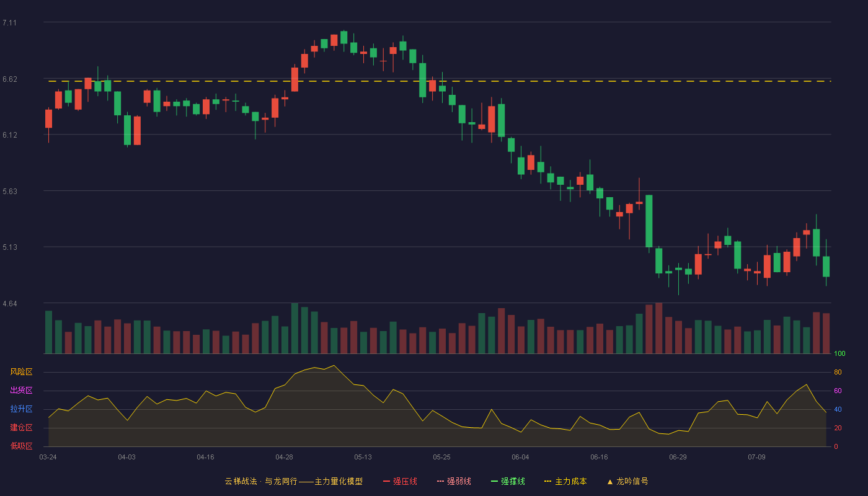Click the 6.62 price axis label
The image size is (868, 496).
click(9, 79)
